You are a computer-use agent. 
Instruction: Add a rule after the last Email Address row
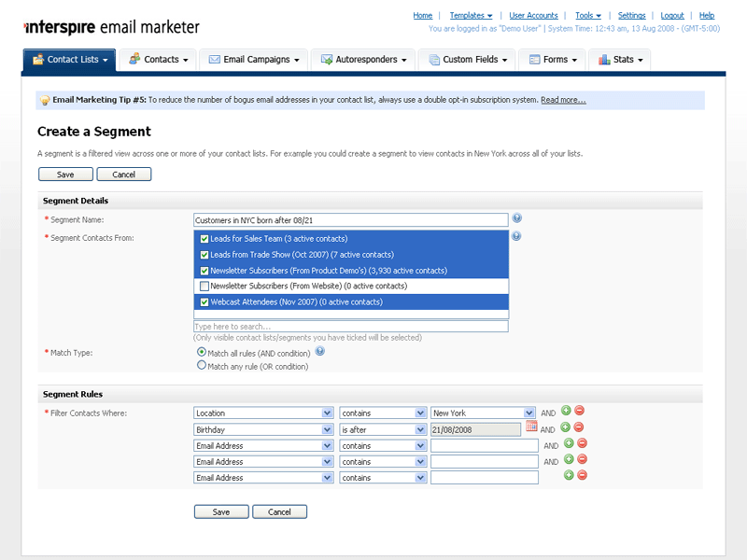click(569, 475)
